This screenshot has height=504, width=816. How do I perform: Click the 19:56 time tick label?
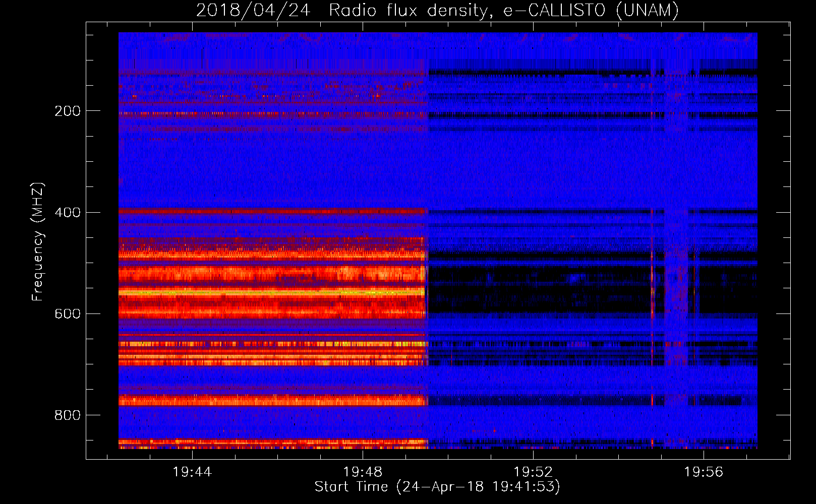coord(704,472)
